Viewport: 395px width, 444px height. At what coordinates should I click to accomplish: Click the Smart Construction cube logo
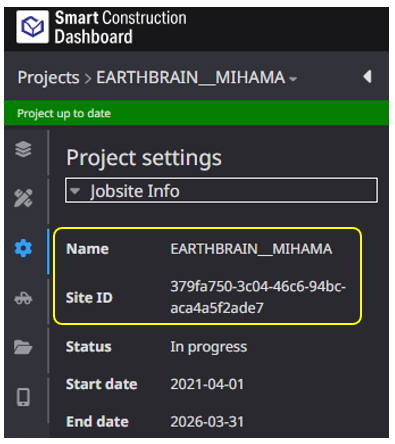[32, 27]
